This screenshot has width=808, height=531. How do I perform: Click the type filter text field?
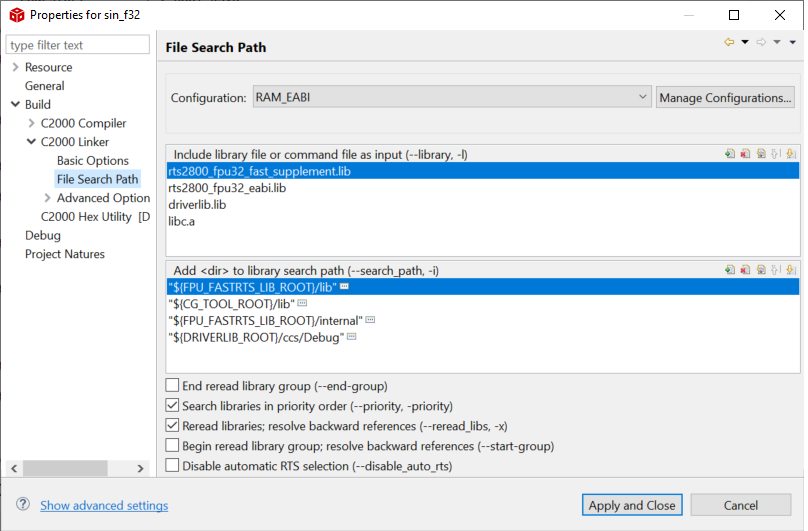point(78,45)
